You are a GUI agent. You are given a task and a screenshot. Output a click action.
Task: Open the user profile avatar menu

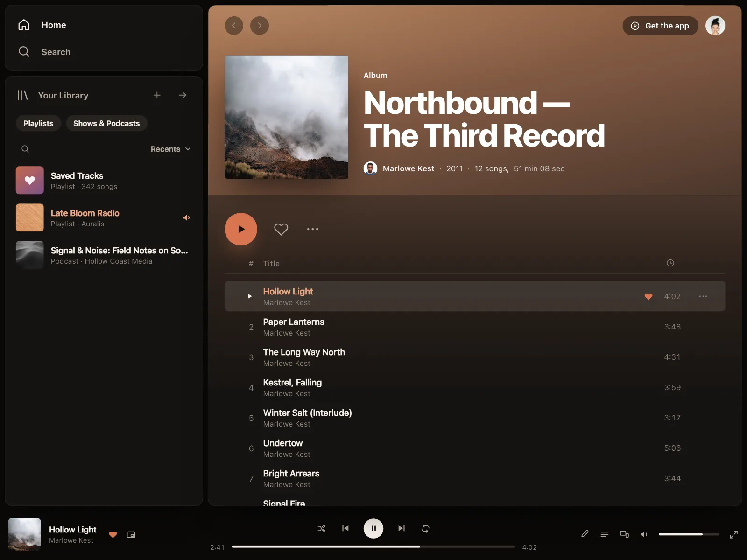coord(715,26)
